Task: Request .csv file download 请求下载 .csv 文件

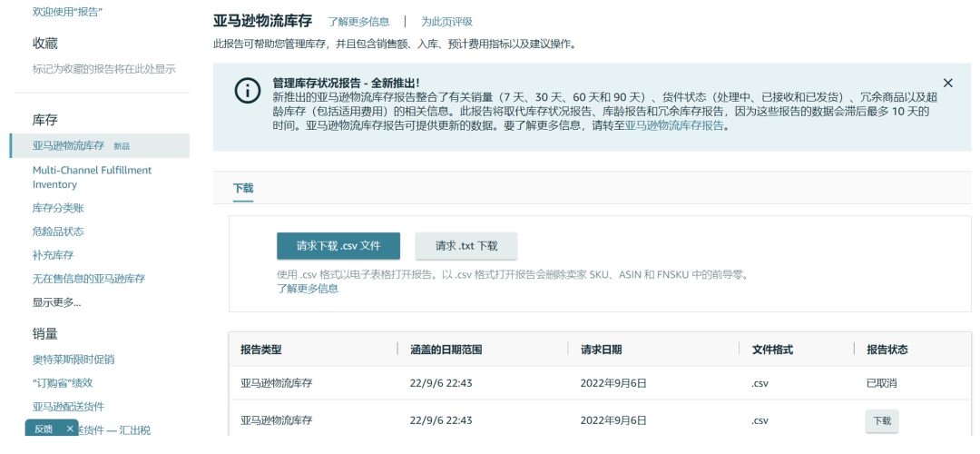Action: click(338, 246)
